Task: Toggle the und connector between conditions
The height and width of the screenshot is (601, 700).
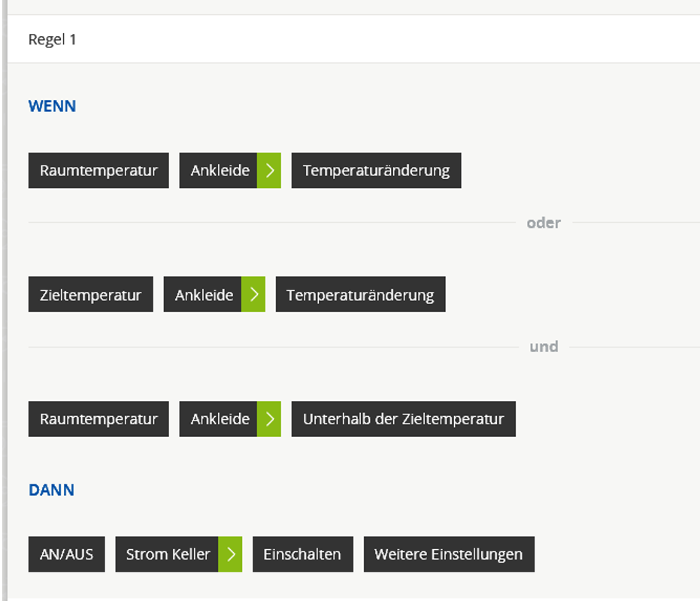Action: coord(544,347)
